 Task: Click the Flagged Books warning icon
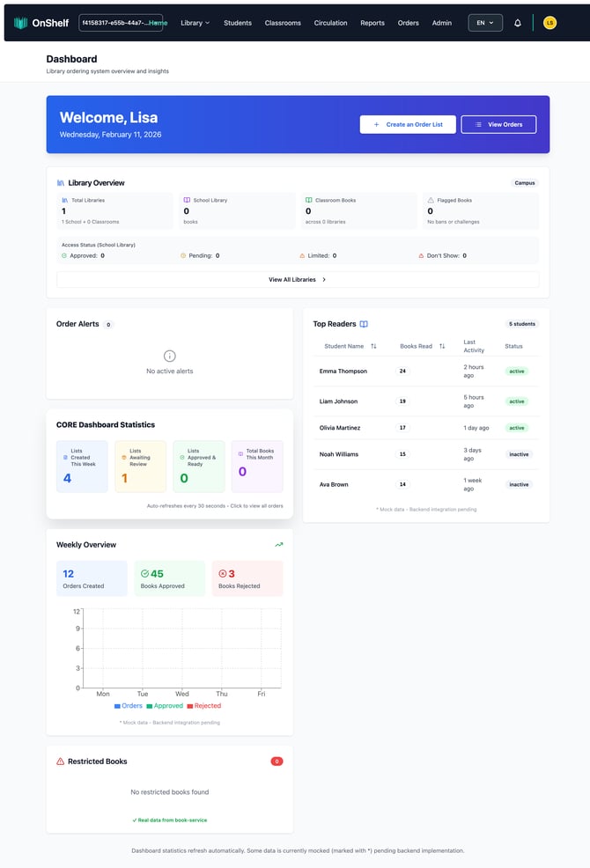click(x=431, y=200)
